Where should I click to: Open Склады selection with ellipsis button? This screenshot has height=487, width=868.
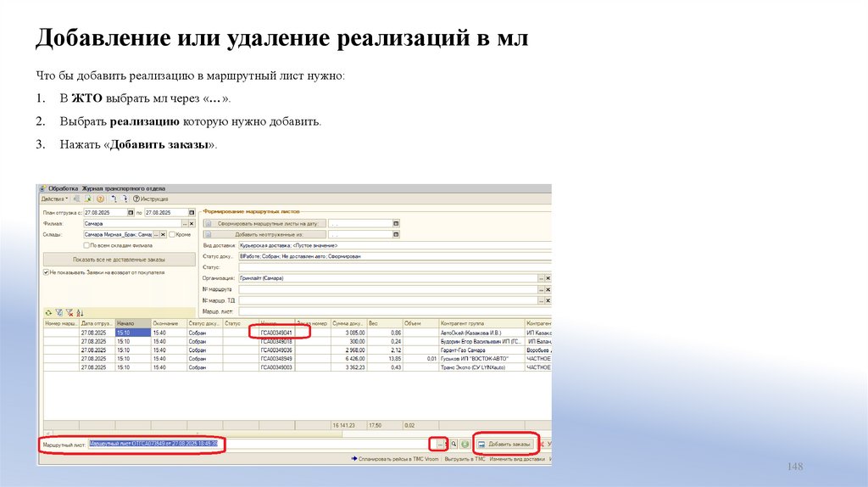click(156, 234)
